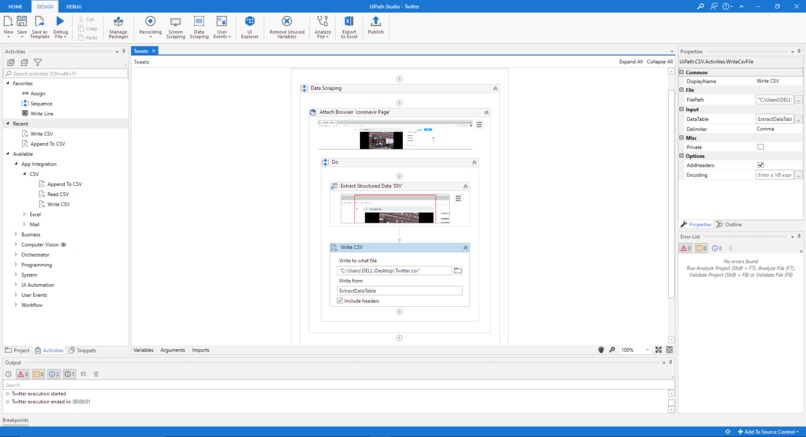The image size is (806, 437).
Task: Click the Debug File run icon
Action: [x=60, y=21]
